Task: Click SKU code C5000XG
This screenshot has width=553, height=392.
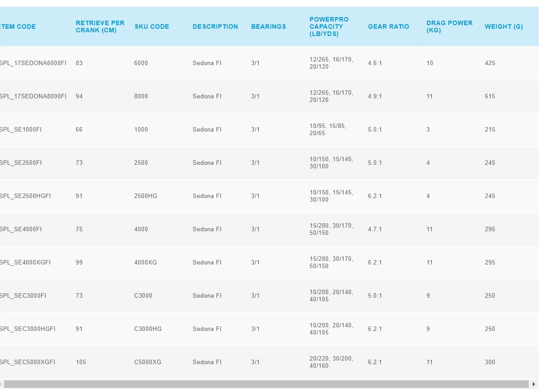Action: tap(147, 362)
